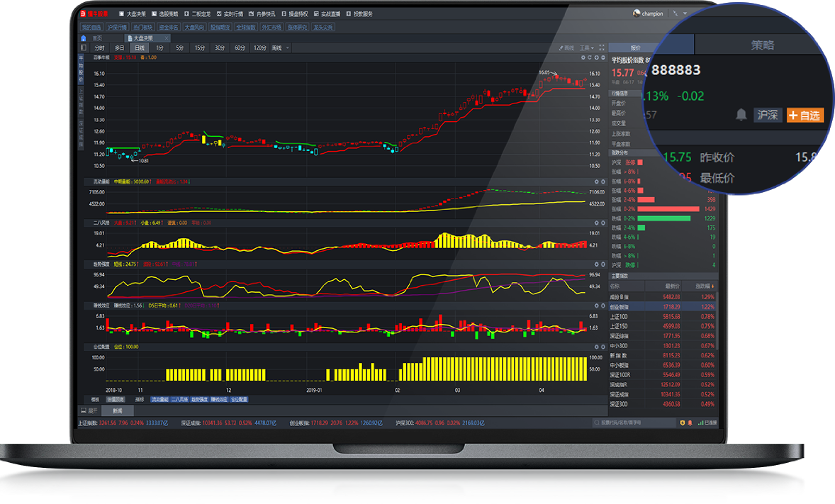Open main chart settings gear icon

(583, 57)
